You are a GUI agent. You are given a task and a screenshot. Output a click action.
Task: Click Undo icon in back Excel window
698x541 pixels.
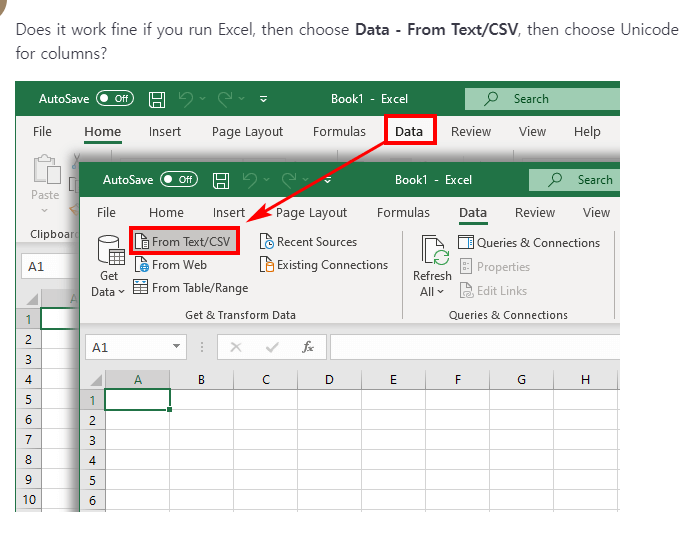pyautogui.click(x=186, y=99)
